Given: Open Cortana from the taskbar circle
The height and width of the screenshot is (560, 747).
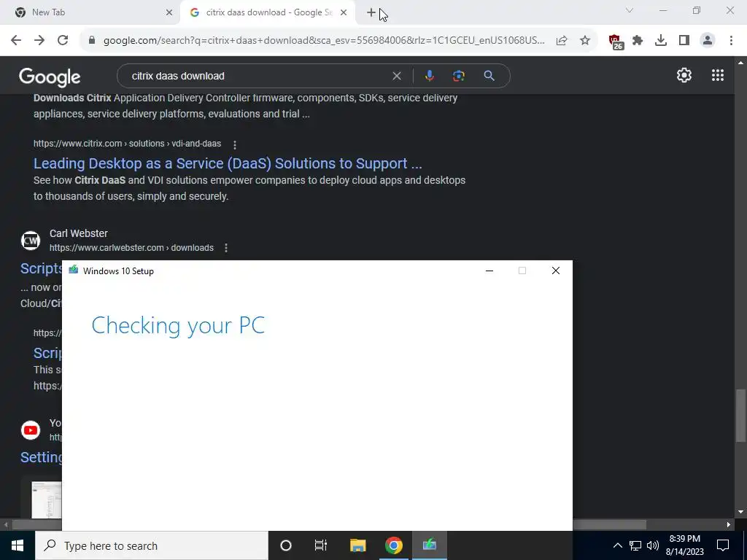Looking at the screenshot, I should click(x=286, y=545).
